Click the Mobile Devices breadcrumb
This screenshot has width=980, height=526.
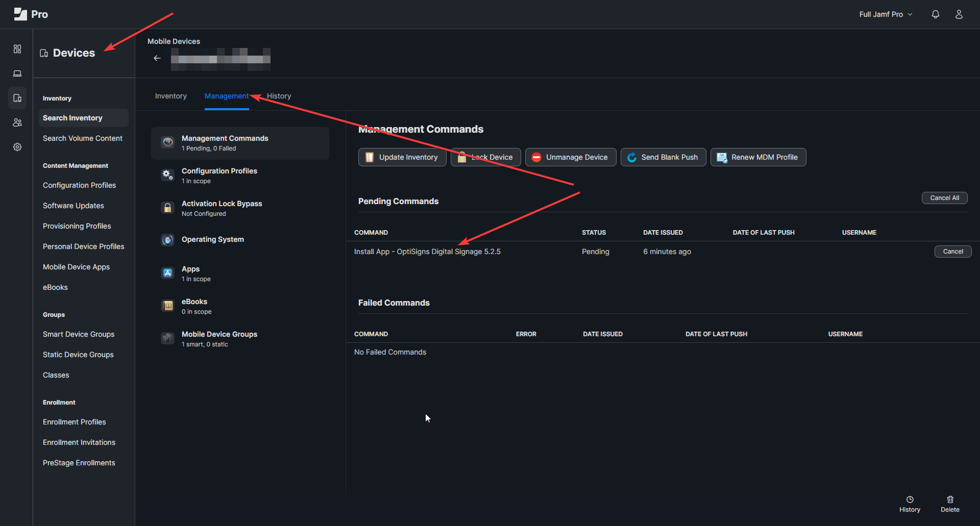[x=174, y=41]
